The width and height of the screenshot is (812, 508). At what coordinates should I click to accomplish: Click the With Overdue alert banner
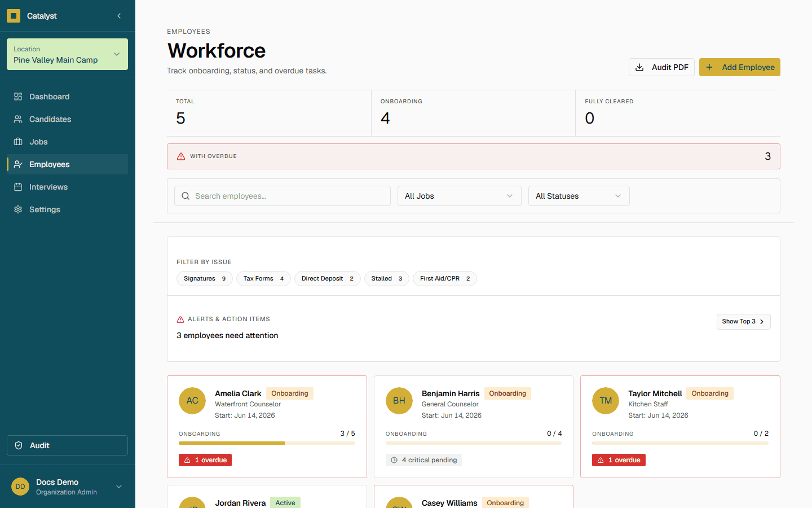coord(474,156)
